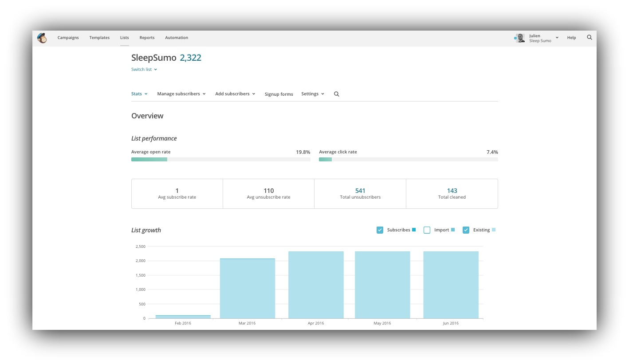The width and height of the screenshot is (629, 364).
Task: Click the Mar 2016 chart bar
Action: 248,288
